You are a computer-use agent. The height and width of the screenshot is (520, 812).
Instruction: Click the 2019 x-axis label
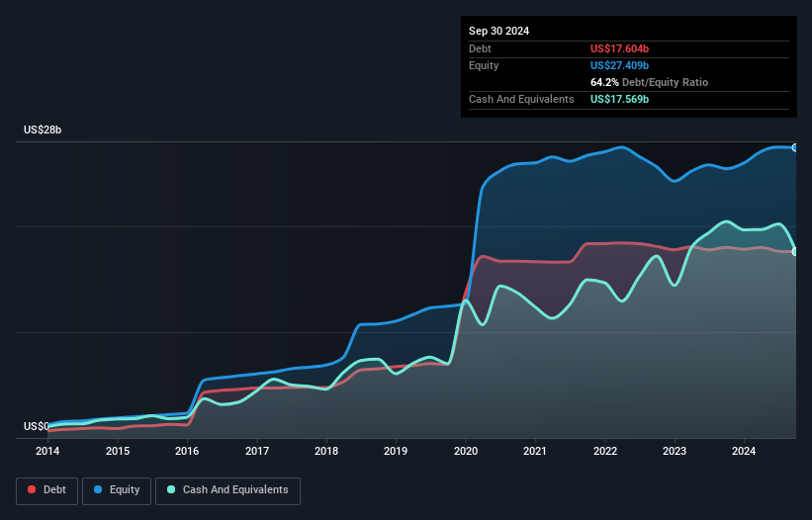396,451
